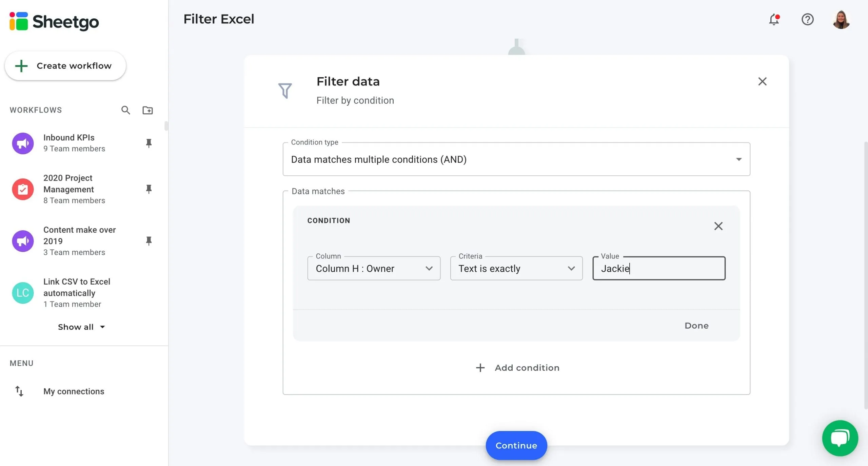Search workflows with the magnifier icon

click(x=125, y=110)
